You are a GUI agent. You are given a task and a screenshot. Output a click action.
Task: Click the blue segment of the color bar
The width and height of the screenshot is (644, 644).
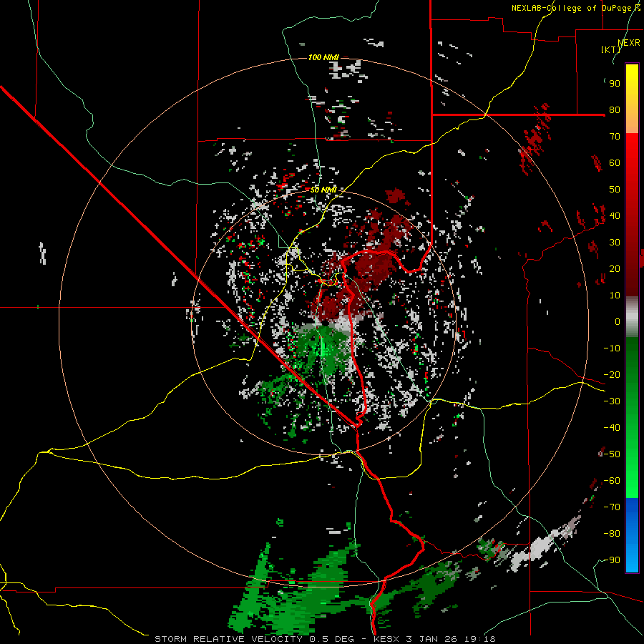tap(632, 535)
